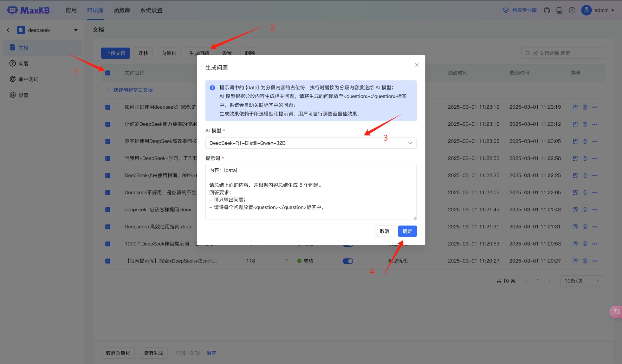Select 命中测试 in the sidebar

click(42, 79)
